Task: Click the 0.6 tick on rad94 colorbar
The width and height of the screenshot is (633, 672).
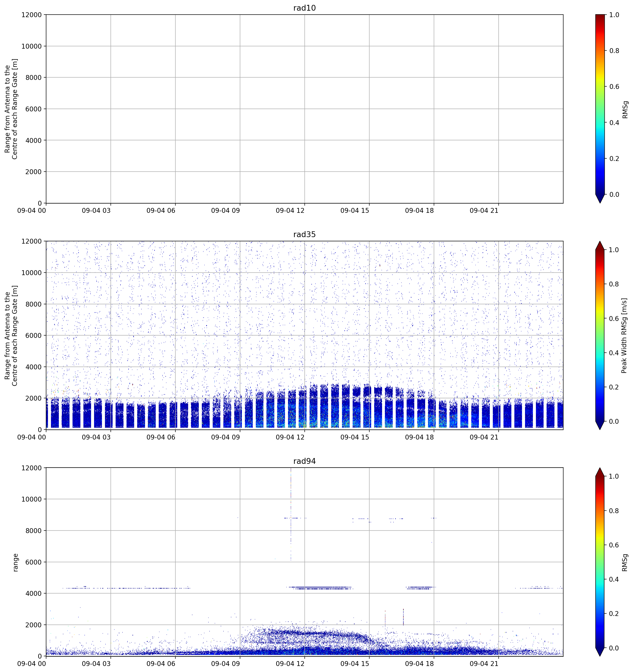Action: (x=614, y=545)
